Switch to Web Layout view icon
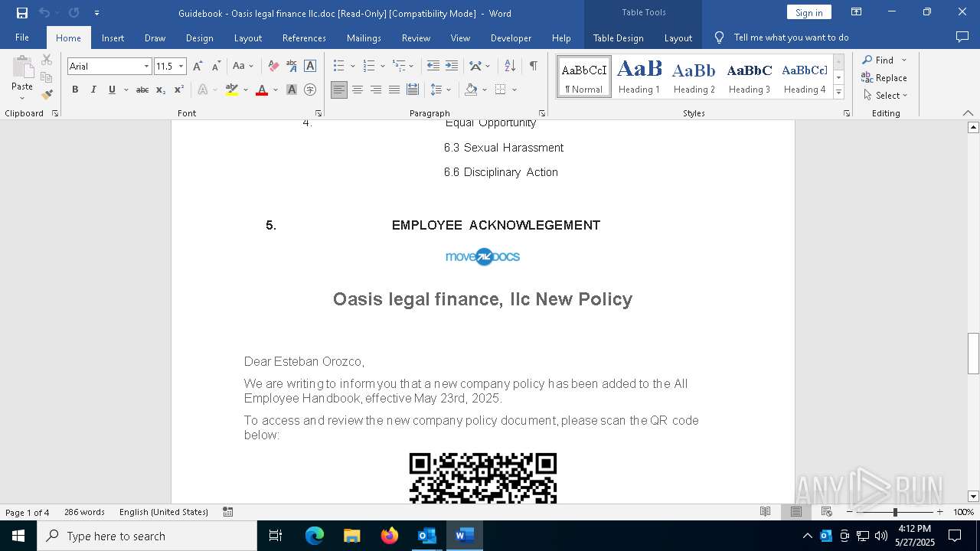Screen dimensions: 980x551 click(x=827, y=512)
